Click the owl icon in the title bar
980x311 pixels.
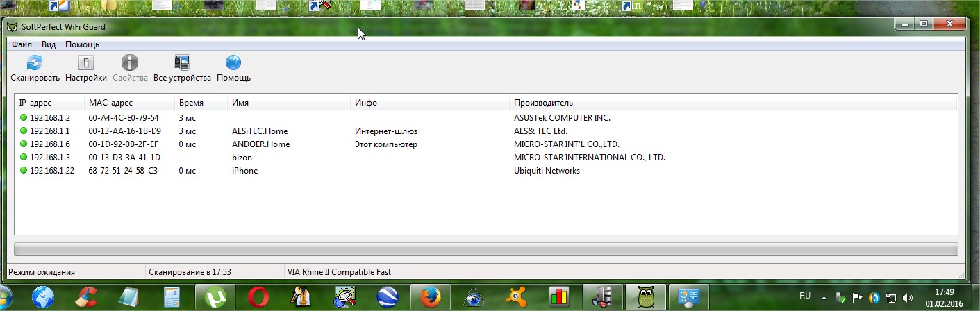coord(12,26)
